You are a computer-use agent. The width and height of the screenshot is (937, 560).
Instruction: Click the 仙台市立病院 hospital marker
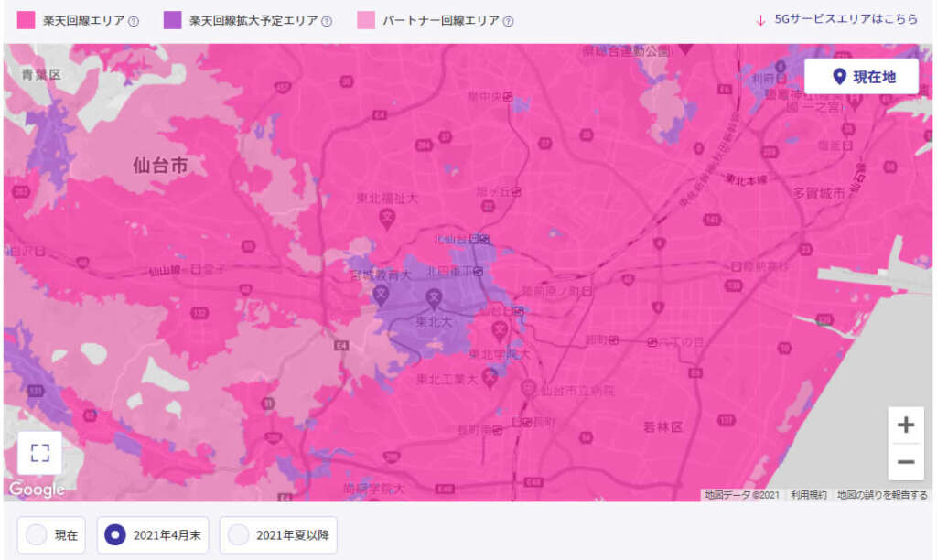[x=528, y=390]
